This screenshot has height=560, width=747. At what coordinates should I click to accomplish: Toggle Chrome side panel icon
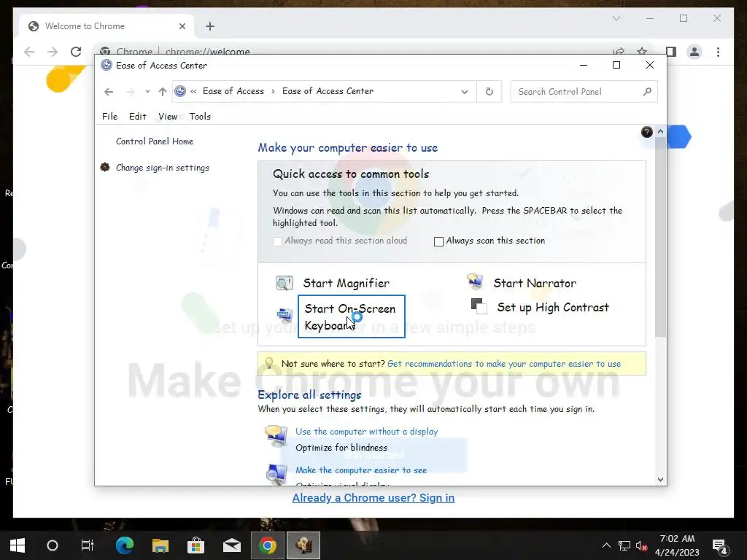[671, 52]
